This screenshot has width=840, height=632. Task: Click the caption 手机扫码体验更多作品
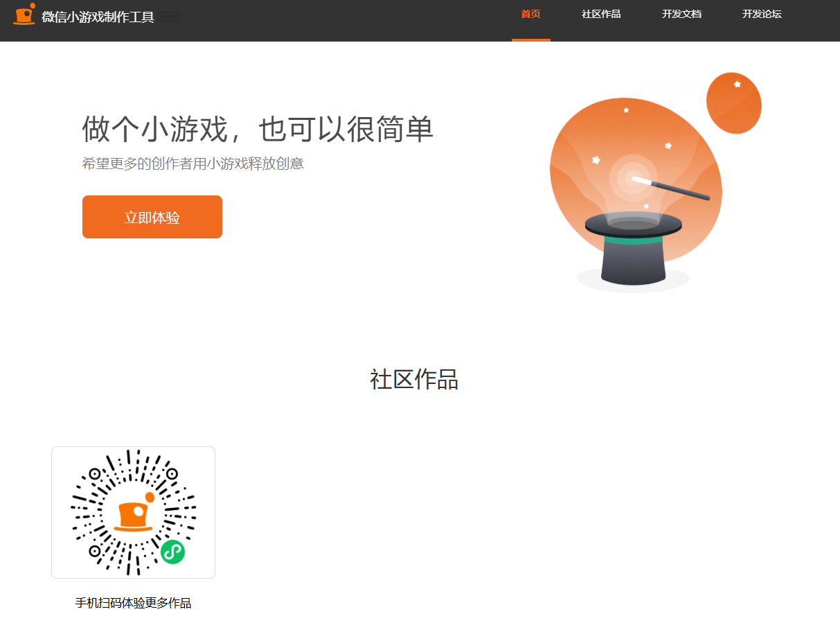click(133, 603)
